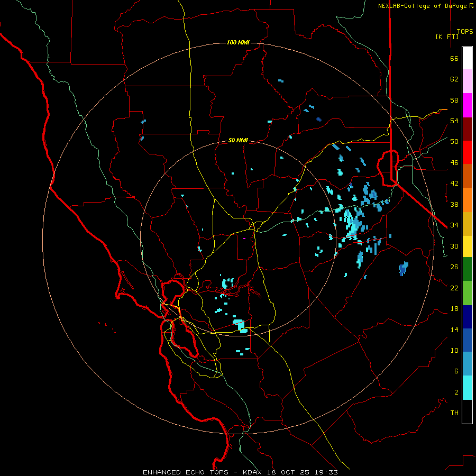Image resolution: width=476 pixels, height=476 pixels.
Task: Pick the magenta legend color block
Action: point(467,105)
